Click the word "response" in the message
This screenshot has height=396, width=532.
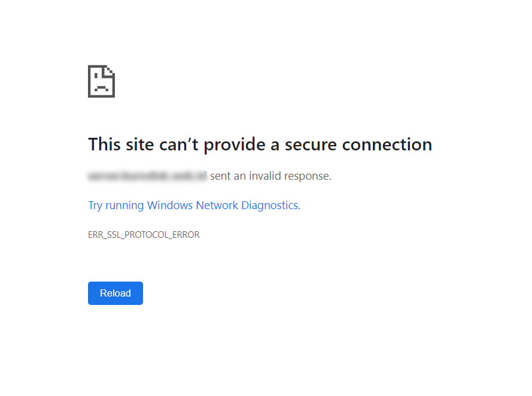point(308,176)
